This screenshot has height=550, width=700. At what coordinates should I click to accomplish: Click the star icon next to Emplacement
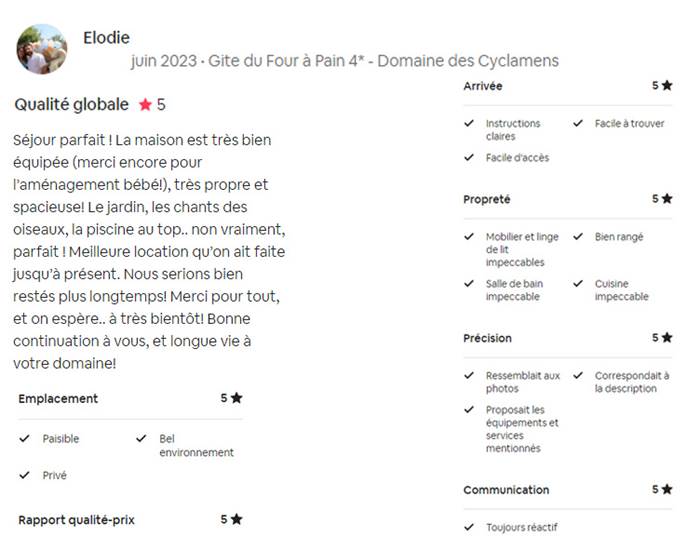point(237,398)
